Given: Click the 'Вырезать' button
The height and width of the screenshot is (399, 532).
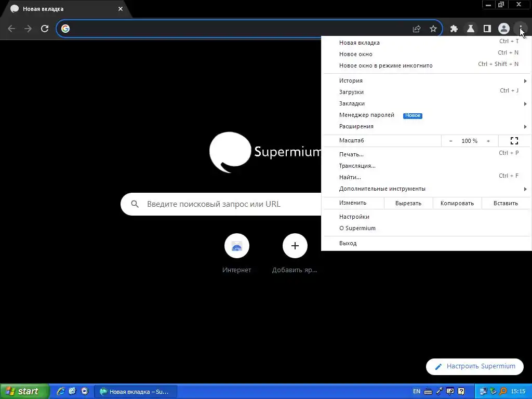Looking at the screenshot, I should click(408, 203).
